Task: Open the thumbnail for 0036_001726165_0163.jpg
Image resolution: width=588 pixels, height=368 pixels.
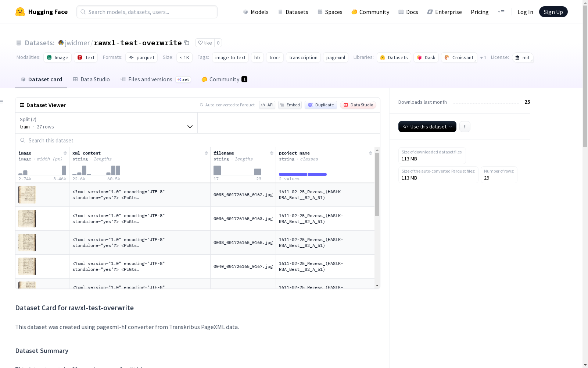Action: pyautogui.click(x=27, y=219)
